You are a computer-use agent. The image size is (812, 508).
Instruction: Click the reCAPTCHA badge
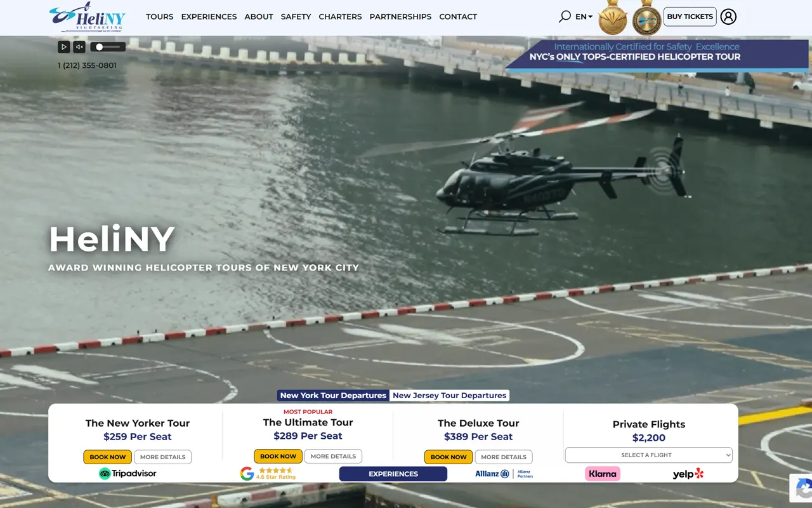802,489
